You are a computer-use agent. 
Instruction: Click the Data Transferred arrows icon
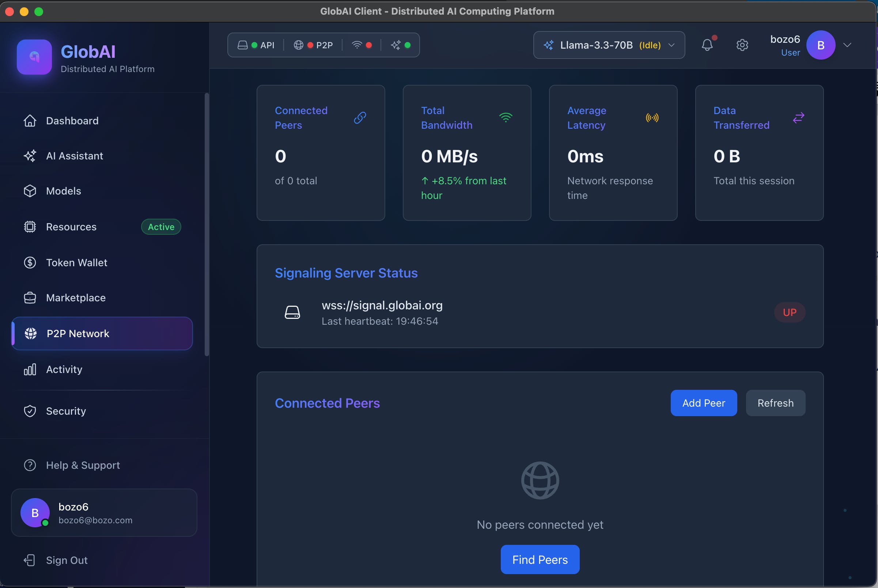[798, 118]
